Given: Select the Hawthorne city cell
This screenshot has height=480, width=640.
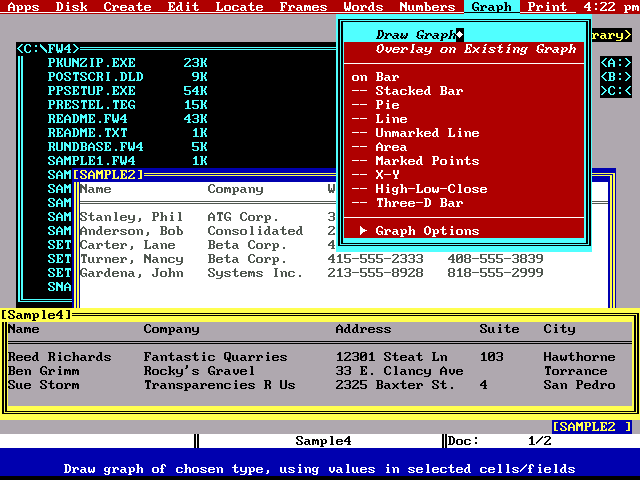Looking at the screenshot, I should click(579, 357).
